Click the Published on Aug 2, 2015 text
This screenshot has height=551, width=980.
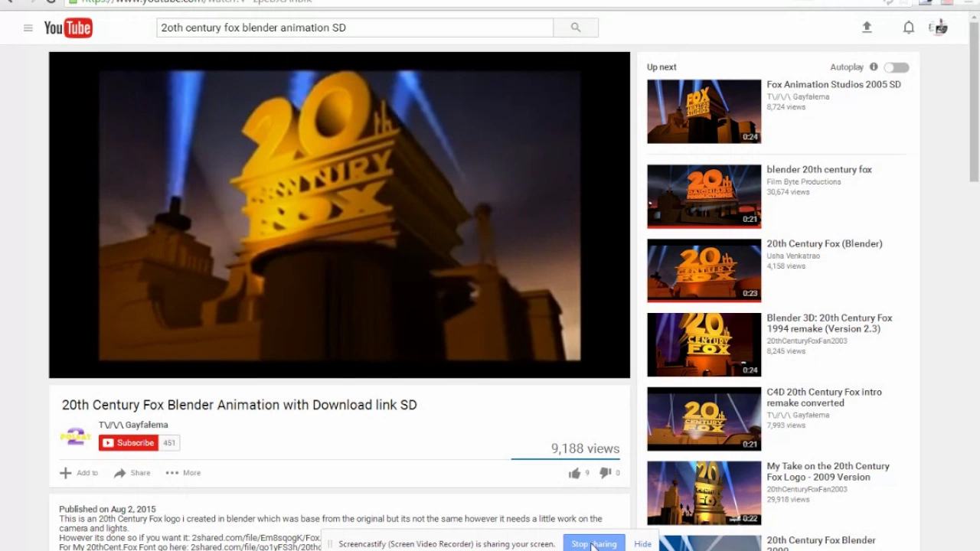tap(107, 509)
